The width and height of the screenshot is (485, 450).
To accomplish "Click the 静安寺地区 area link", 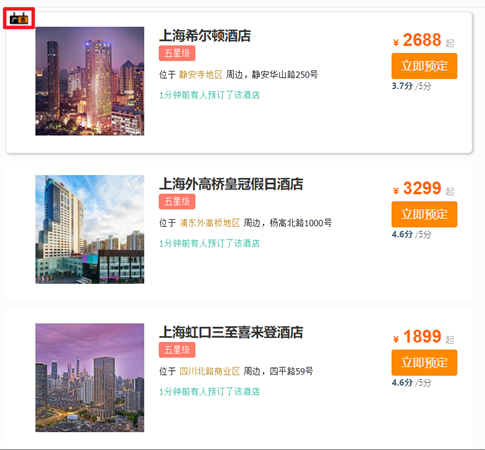I will pyautogui.click(x=201, y=75).
